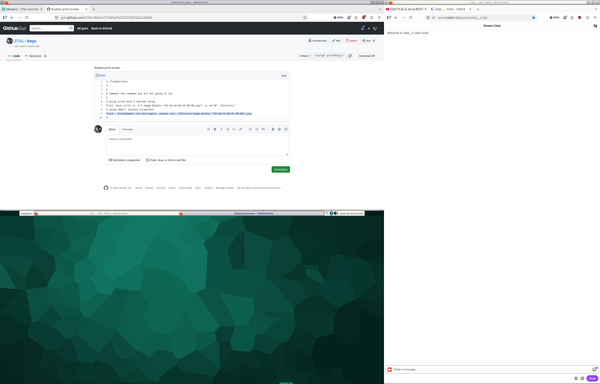This screenshot has width=600, height=384.
Task: Insert heading in comment toolbar
Action: coord(209,129)
